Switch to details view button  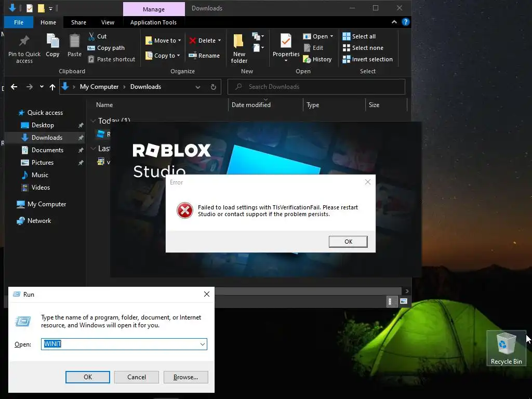pos(391,301)
